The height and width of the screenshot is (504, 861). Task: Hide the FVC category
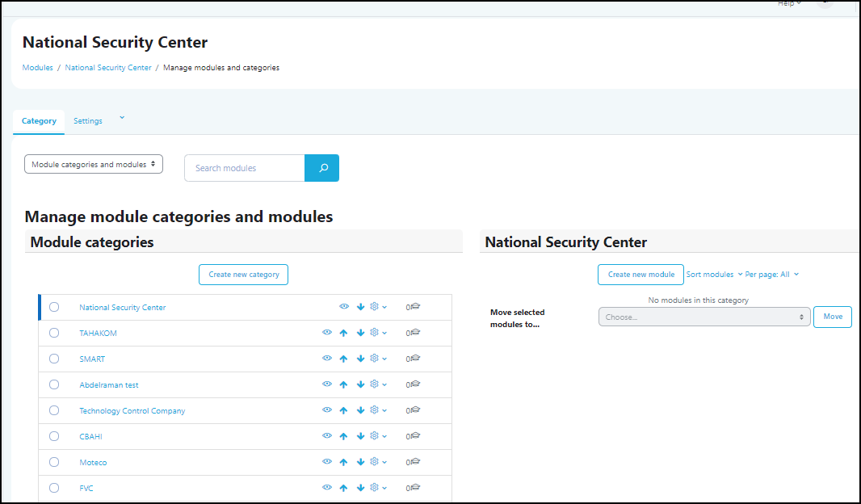coord(327,487)
